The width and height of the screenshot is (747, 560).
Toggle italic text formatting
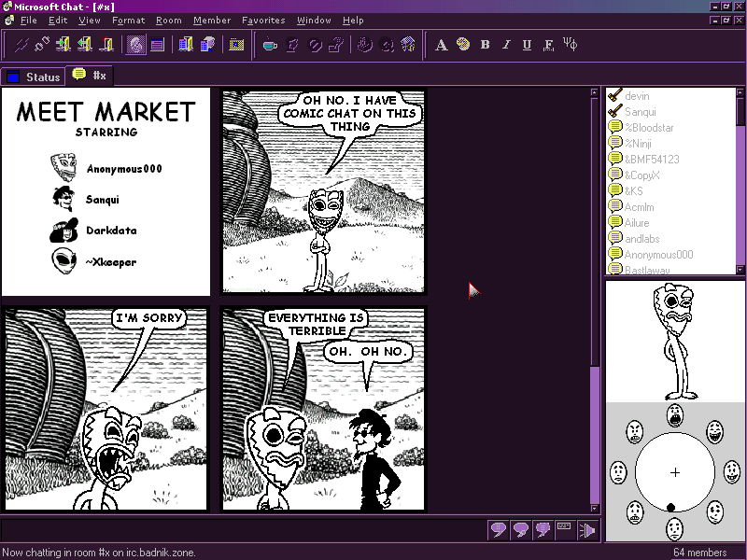tap(506, 44)
